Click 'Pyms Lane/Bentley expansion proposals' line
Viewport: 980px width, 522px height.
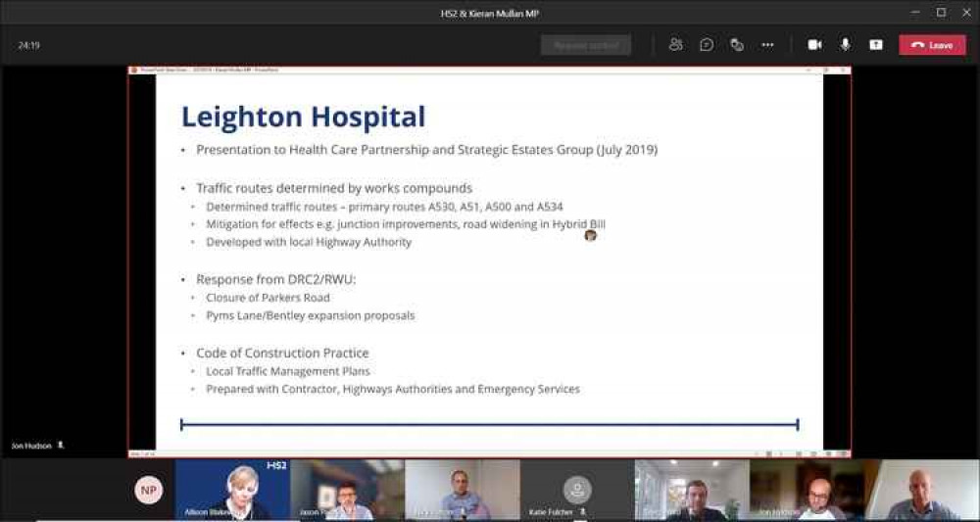pos(310,316)
